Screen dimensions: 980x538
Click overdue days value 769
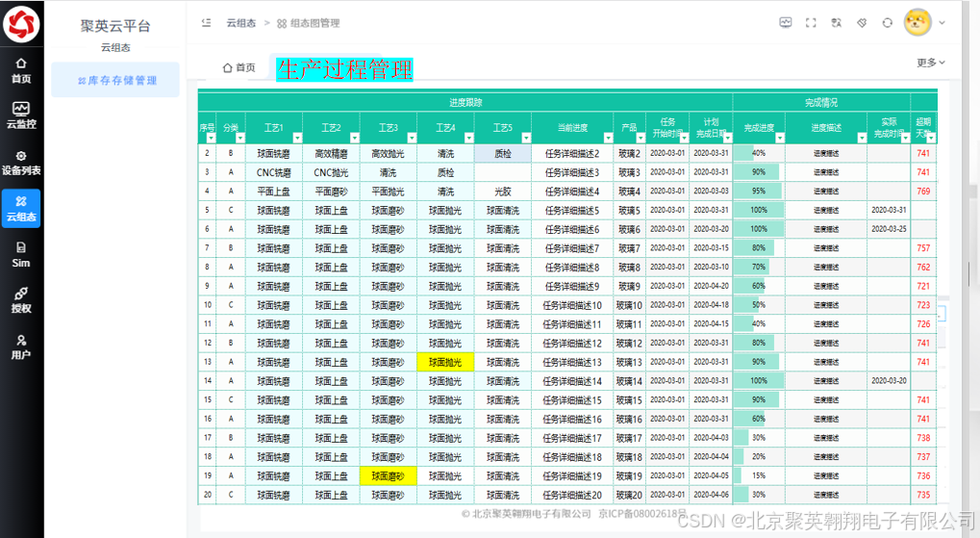coord(924,192)
